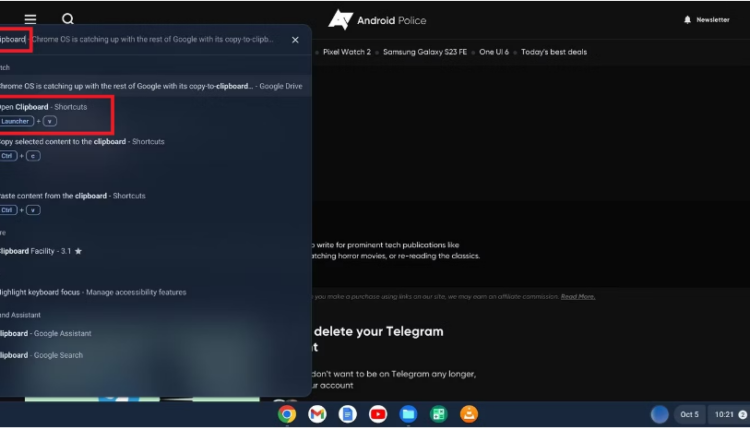Open the hamburger menu on Android Police
Image resolution: width=750 pixels, height=430 pixels.
coord(30,19)
